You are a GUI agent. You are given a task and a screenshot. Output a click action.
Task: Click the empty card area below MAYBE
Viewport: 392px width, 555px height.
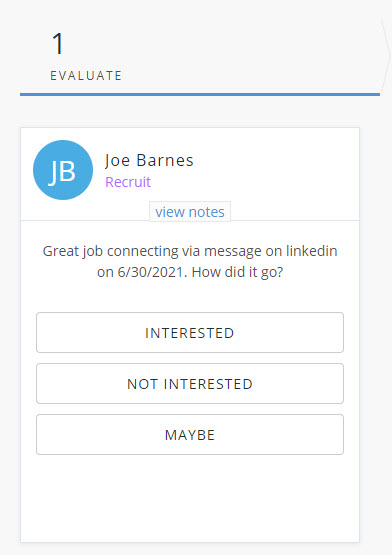tap(190, 497)
